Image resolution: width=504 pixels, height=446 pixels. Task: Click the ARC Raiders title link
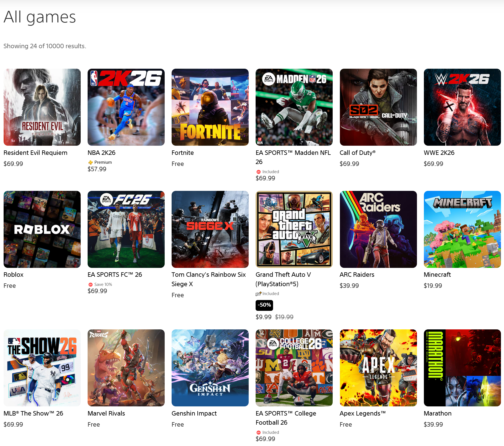tap(357, 275)
